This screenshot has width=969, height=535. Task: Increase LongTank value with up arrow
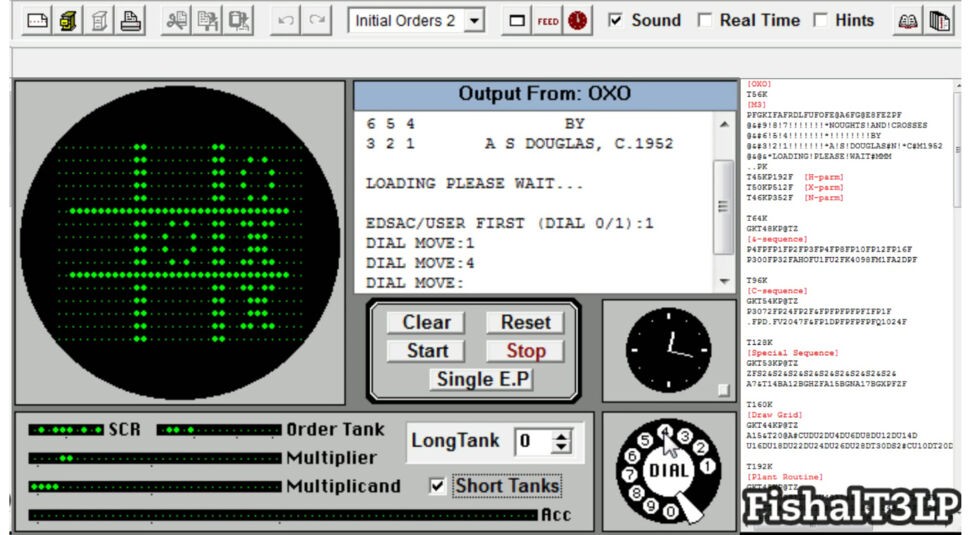click(561, 436)
